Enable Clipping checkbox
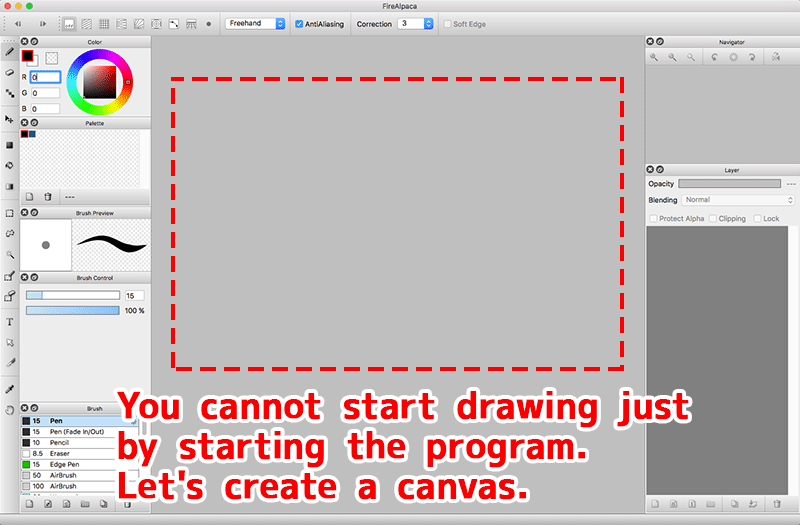Screen dimensions: 800x525 713,218
